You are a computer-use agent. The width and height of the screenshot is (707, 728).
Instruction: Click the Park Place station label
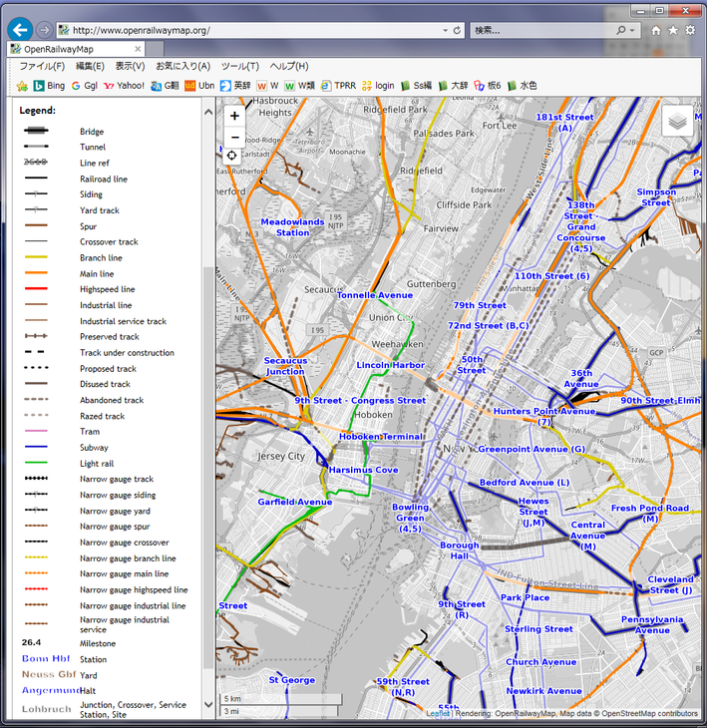526,598
